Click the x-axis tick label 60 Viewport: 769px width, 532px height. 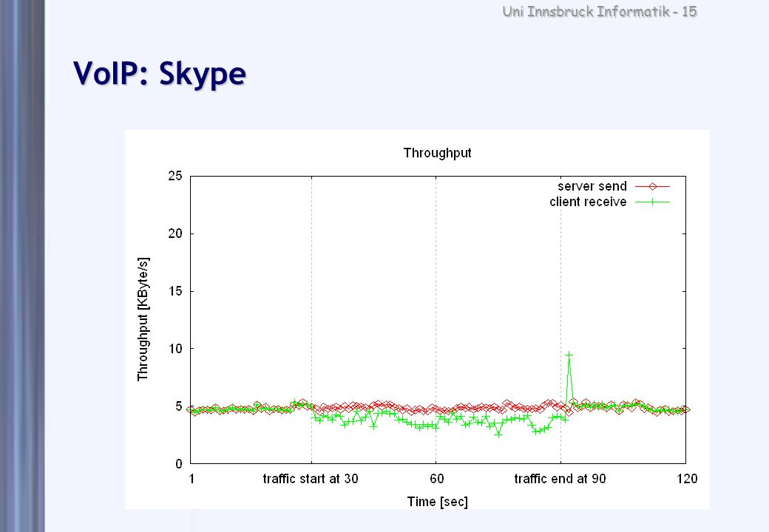[x=436, y=479]
